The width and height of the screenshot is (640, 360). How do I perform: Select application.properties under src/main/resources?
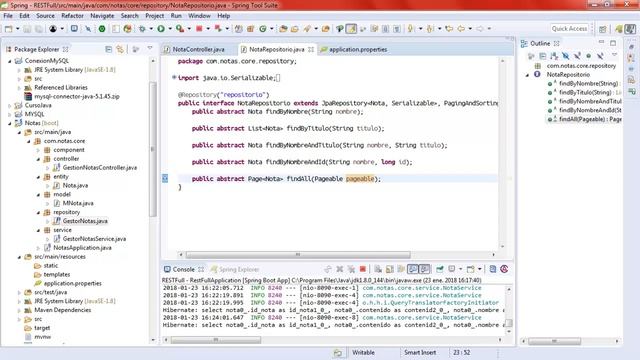[x=73, y=283]
